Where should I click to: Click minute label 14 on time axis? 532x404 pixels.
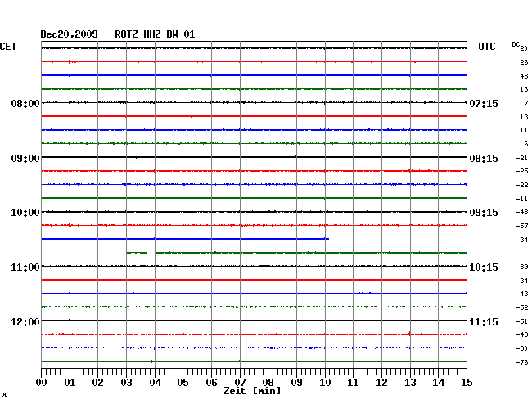point(438,383)
